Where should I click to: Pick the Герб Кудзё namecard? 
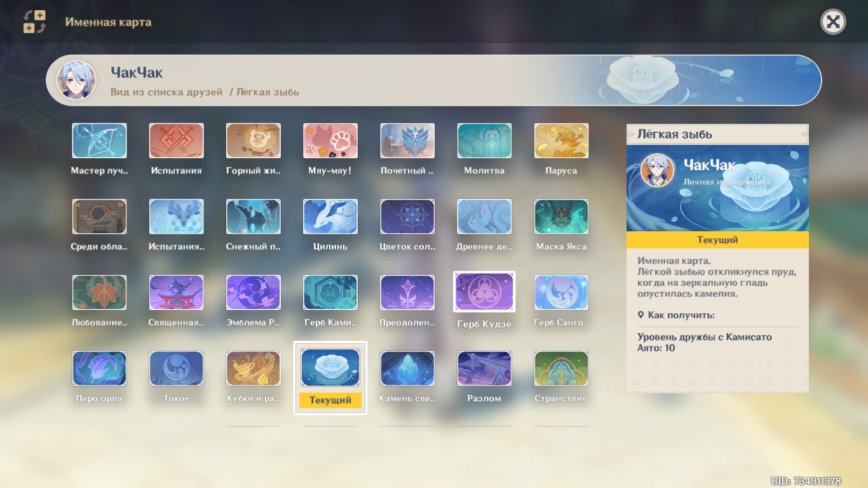(484, 292)
